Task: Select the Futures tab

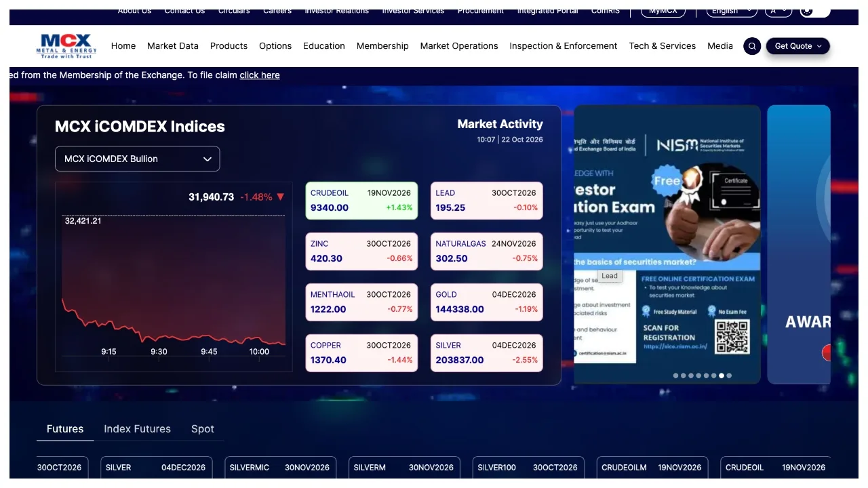Action: click(x=65, y=429)
